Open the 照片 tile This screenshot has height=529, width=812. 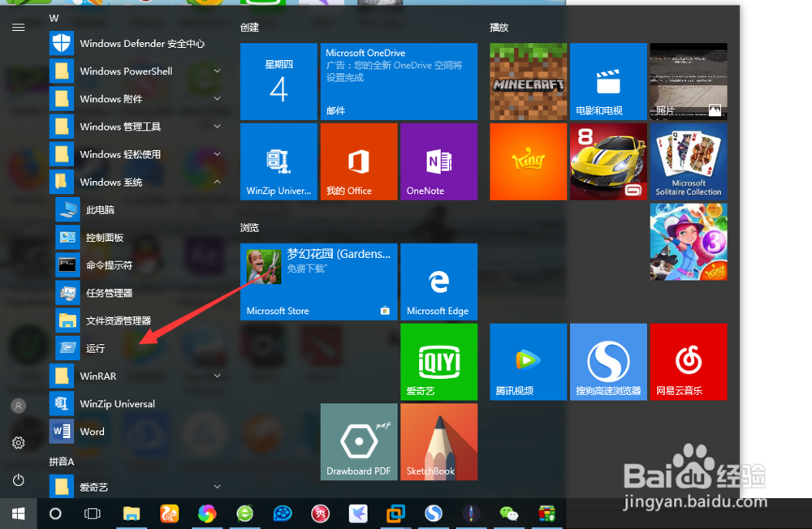(x=689, y=82)
